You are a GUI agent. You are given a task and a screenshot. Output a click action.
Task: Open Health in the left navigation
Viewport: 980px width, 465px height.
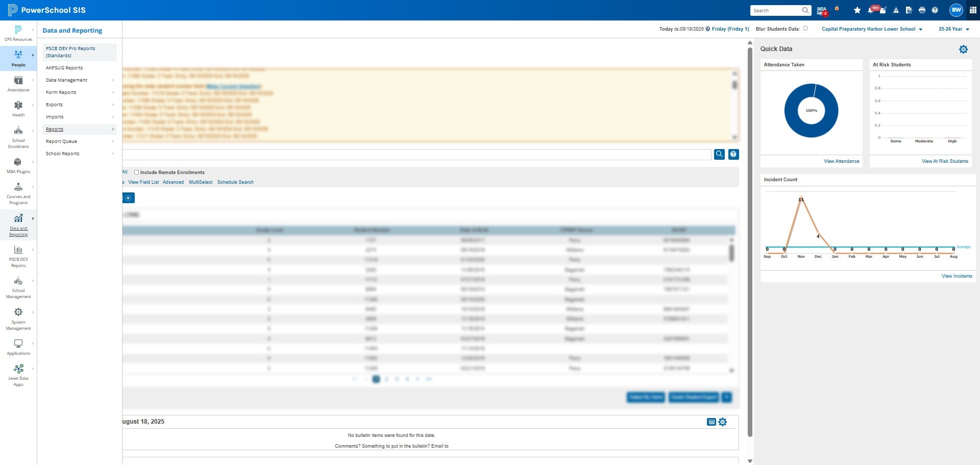click(x=18, y=109)
